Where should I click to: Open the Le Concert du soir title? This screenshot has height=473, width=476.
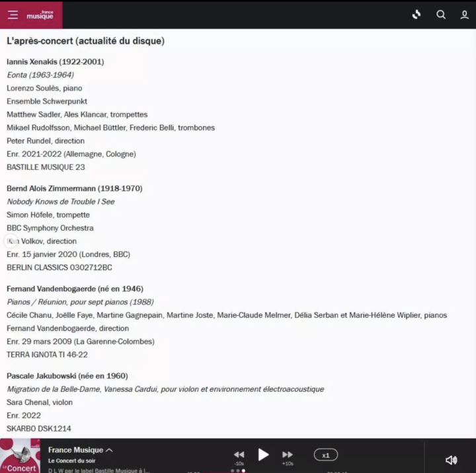tap(71, 460)
